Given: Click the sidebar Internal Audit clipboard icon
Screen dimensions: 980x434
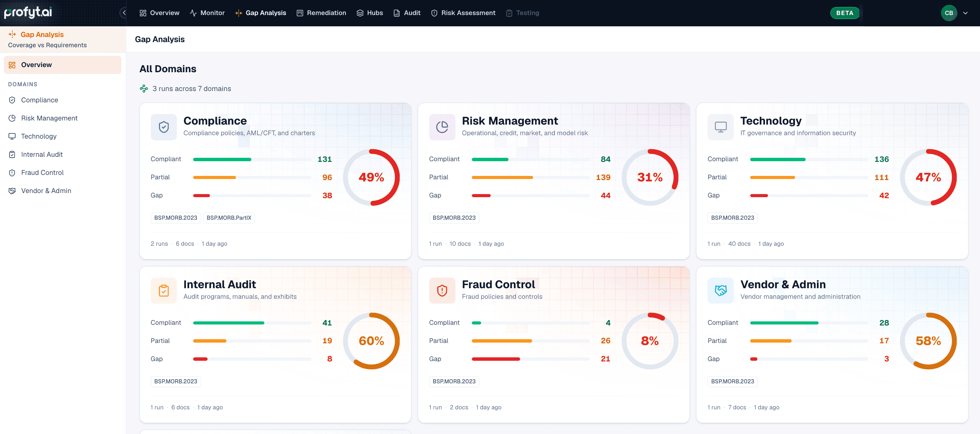Looking at the screenshot, I should [x=12, y=154].
